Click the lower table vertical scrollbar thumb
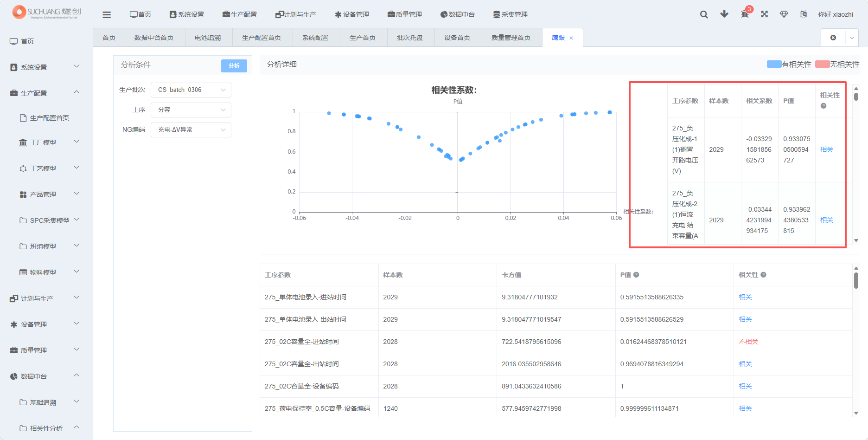The image size is (868, 440). pos(856,280)
